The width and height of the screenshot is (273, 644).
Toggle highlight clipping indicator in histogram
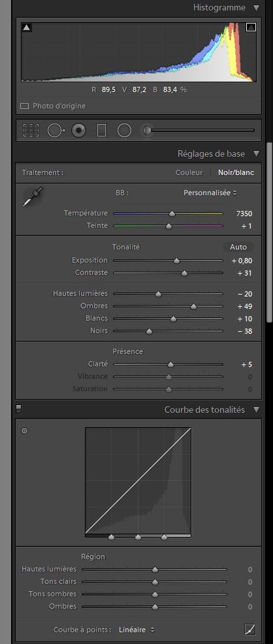point(251,27)
